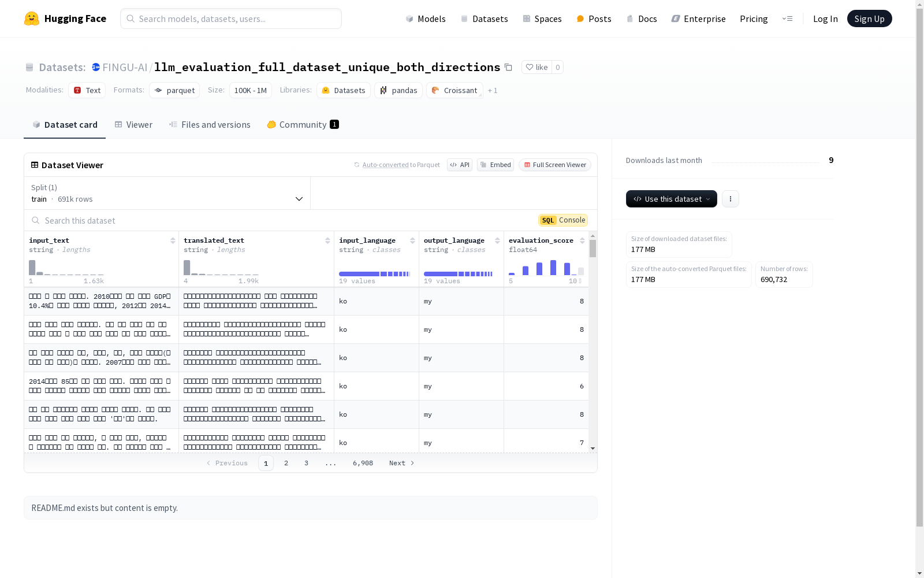The image size is (924, 578).
Task: Click the like count 0
Action: coord(557,67)
